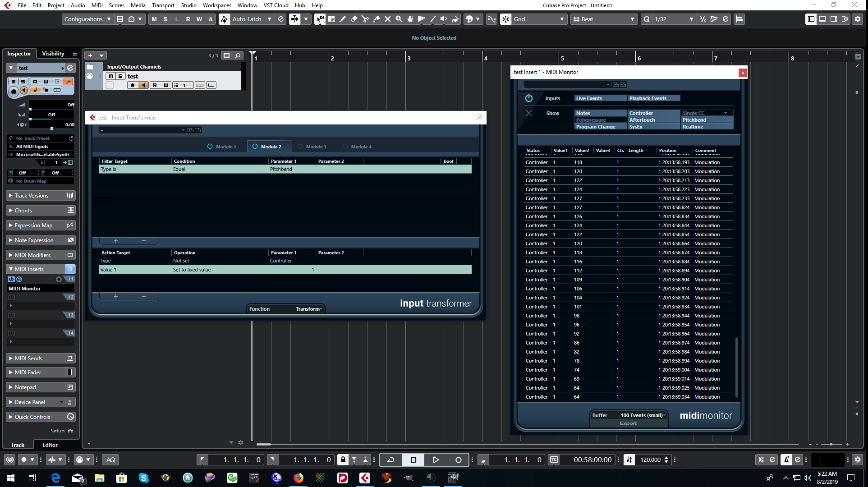Toggle Aftertouch show filter button
The width and height of the screenshot is (868, 487).
point(654,120)
